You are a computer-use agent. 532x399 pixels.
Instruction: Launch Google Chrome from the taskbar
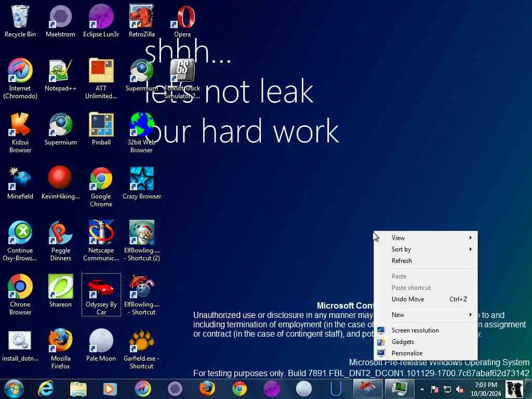coord(240,389)
